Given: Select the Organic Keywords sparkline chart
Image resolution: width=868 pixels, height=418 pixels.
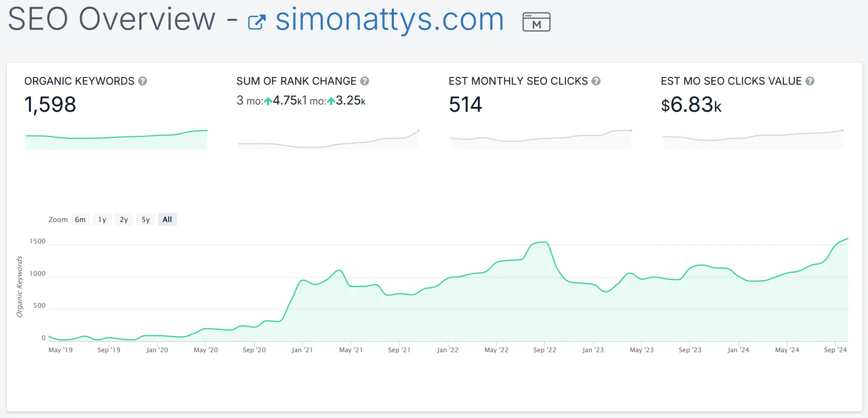Looking at the screenshot, I should tap(116, 139).
